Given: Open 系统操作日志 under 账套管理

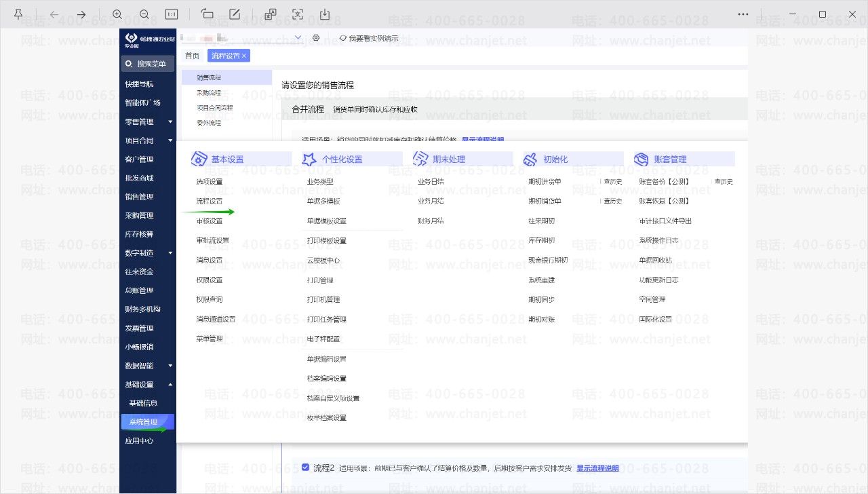Looking at the screenshot, I should (659, 241).
